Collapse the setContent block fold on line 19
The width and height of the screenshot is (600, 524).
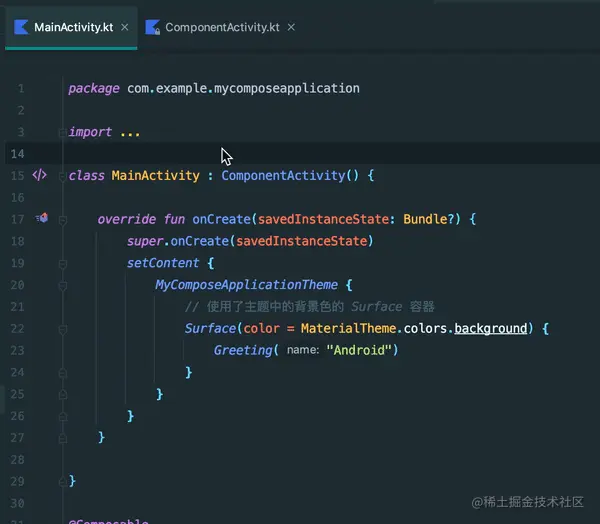(x=62, y=264)
